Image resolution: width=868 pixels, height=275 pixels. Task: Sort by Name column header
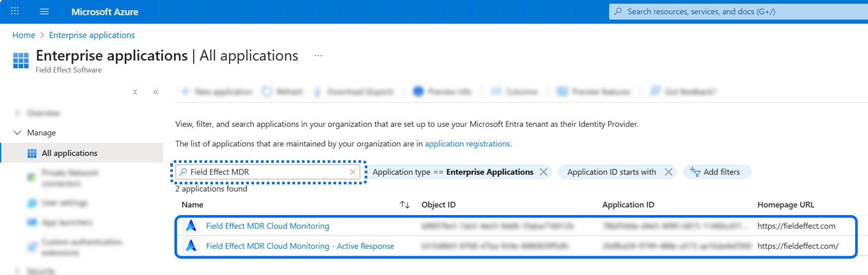click(x=192, y=204)
